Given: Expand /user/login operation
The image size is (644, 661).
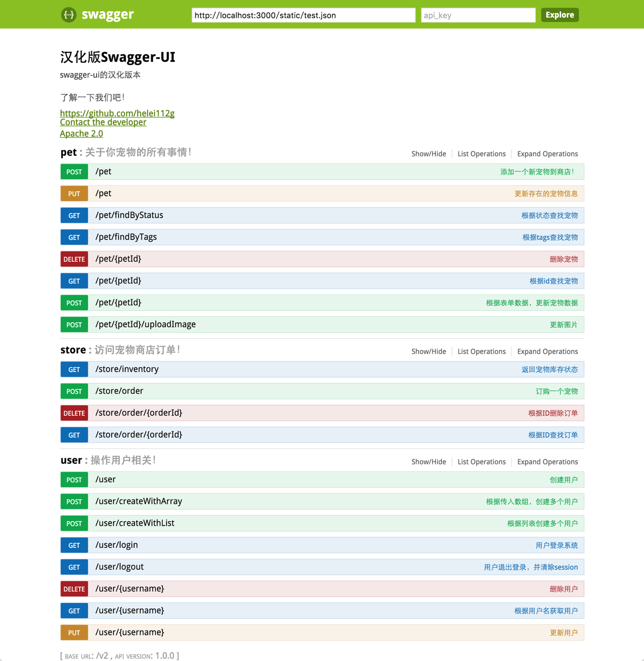Looking at the screenshot, I should tap(117, 545).
